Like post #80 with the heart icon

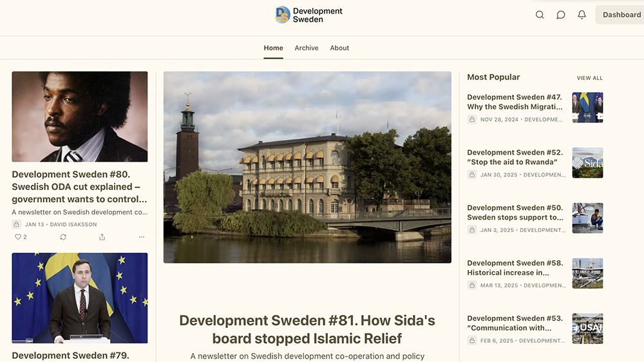click(18, 237)
